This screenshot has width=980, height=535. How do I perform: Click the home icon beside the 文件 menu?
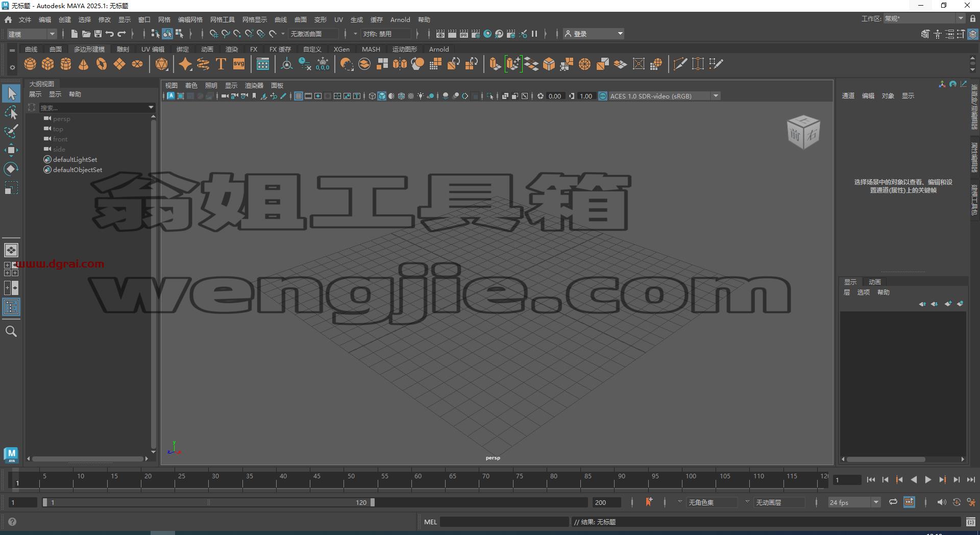tap(8, 20)
